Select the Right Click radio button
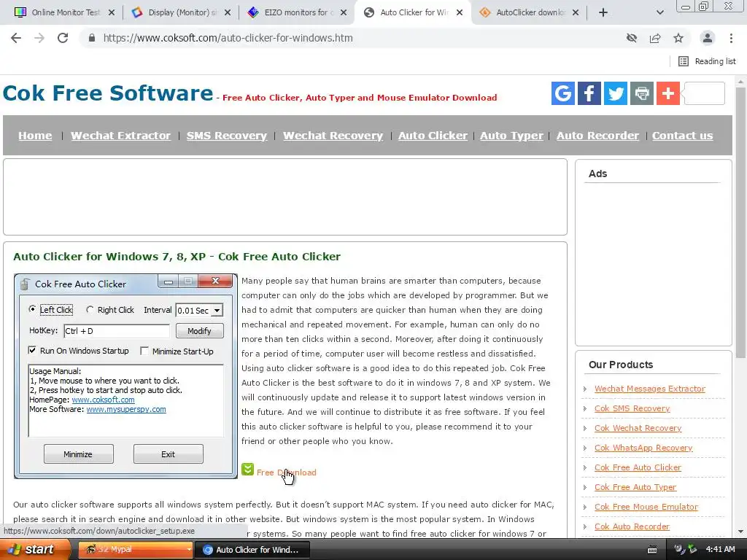Image resolution: width=747 pixels, height=560 pixels. [90, 309]
